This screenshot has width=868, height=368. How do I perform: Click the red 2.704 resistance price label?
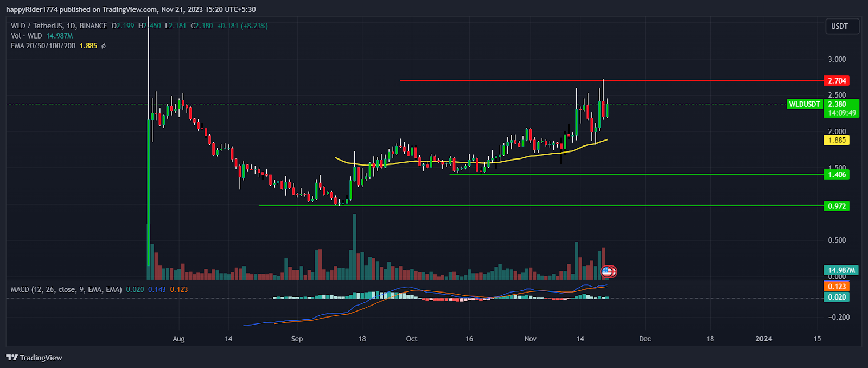coord(837,81)
